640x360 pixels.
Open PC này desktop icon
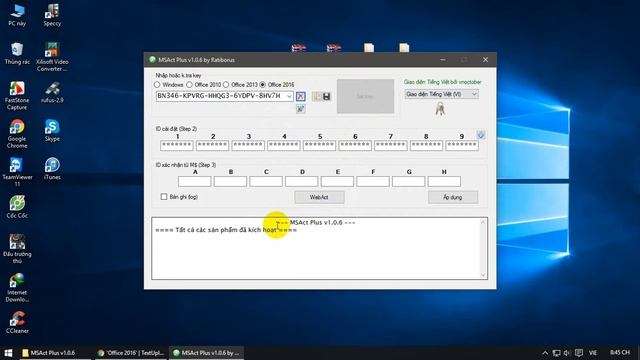[17, 15]
